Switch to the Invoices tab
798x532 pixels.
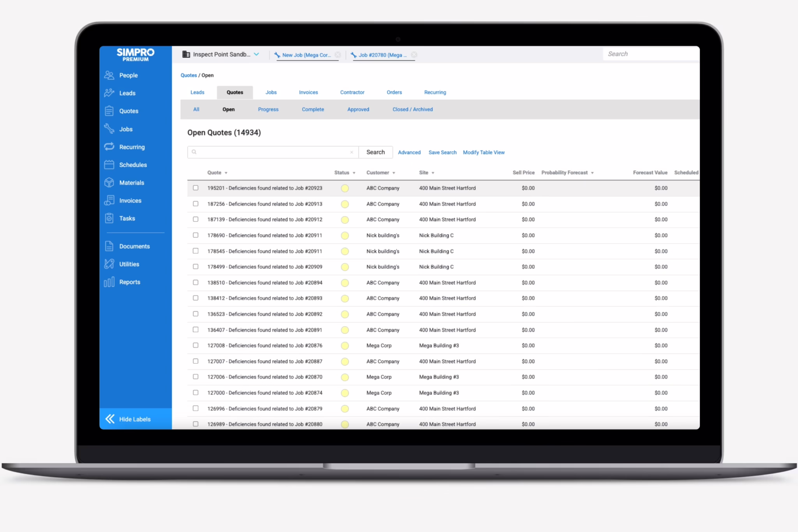tap(308, 92)
